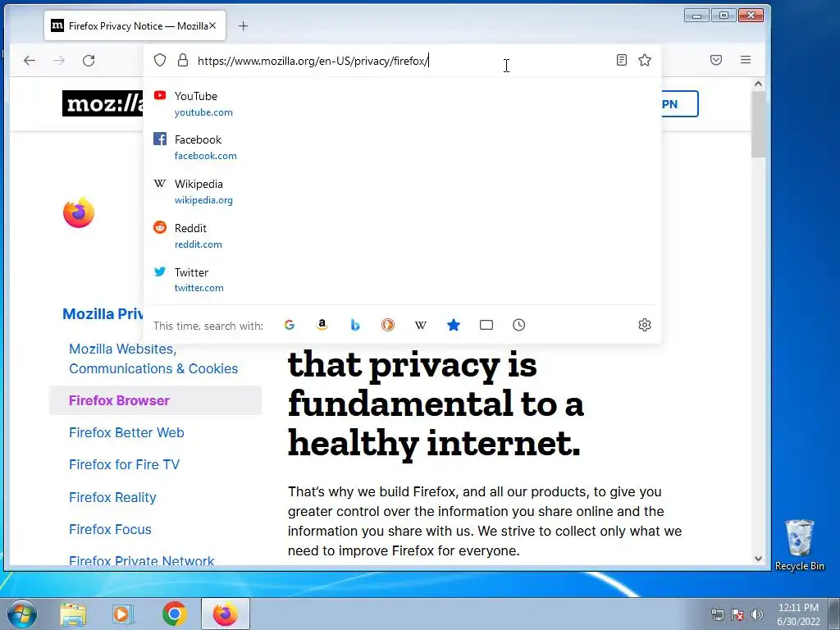Open the tracking protection shield icon
The height and width of the screenshot is (630, 840).
pos(160,60)
